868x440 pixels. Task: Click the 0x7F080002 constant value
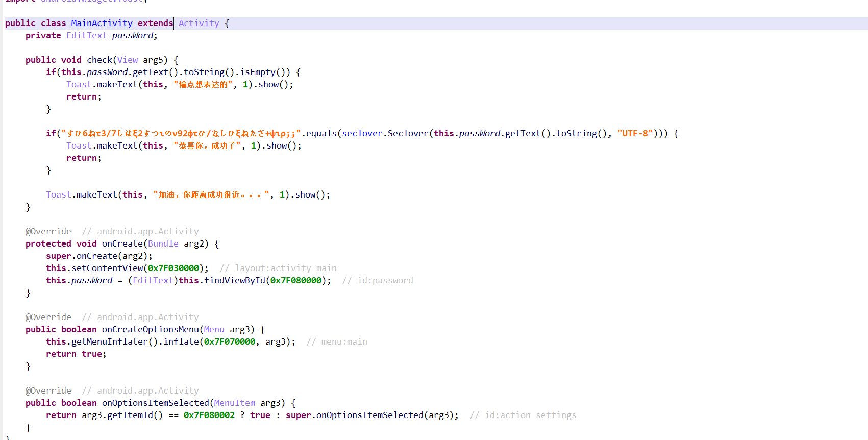click(209, 415)
